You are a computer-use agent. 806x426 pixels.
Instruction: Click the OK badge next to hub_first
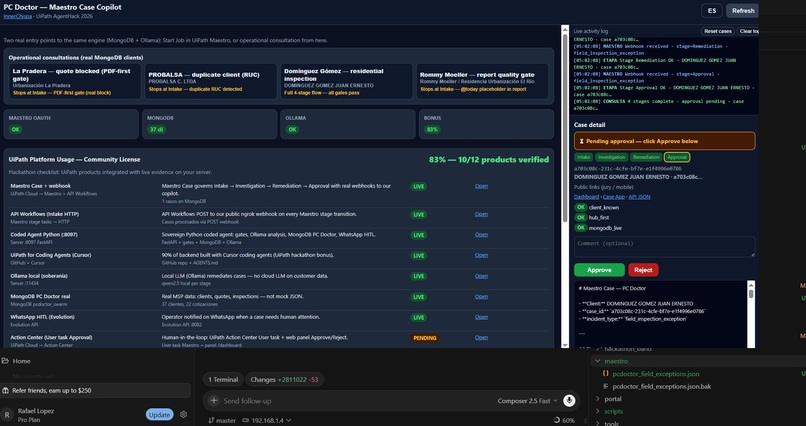tap(581, 217)
